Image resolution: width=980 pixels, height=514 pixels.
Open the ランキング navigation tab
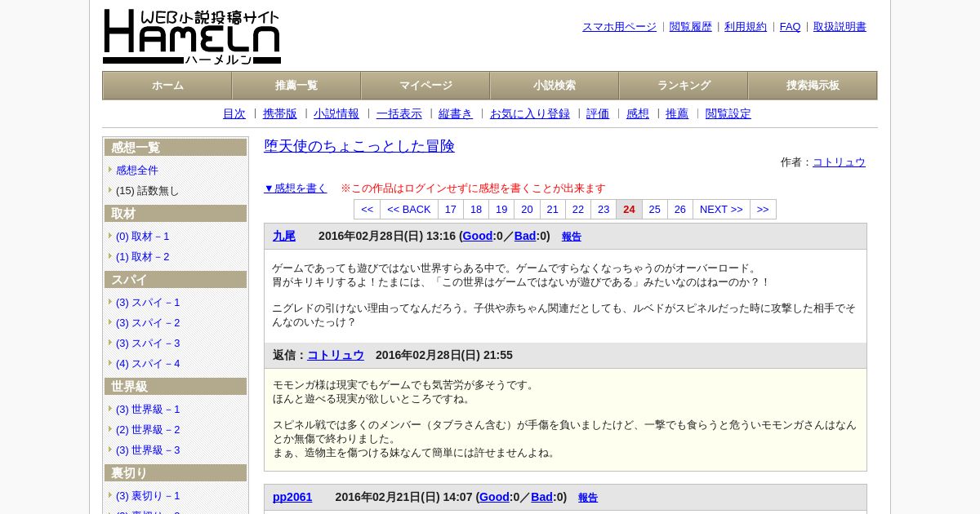tap(684, 86)
